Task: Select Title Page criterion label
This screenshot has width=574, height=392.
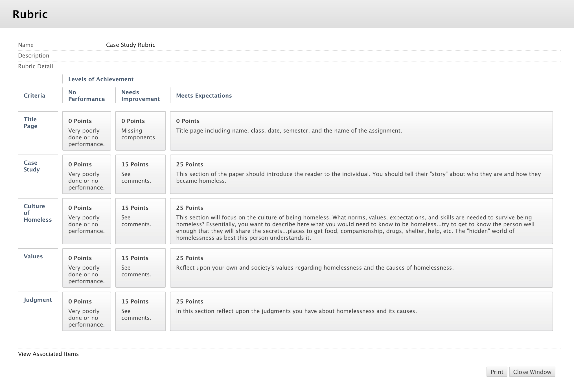Action: [30, 123]
